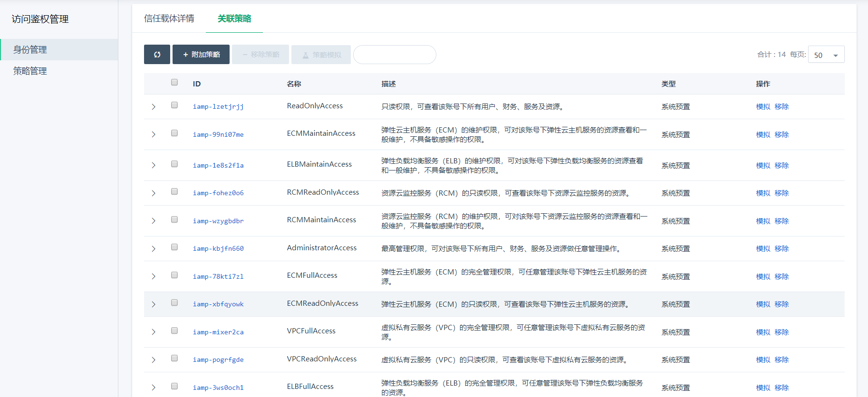
Task: Select the 关联策略 tab
Action: 234,19
